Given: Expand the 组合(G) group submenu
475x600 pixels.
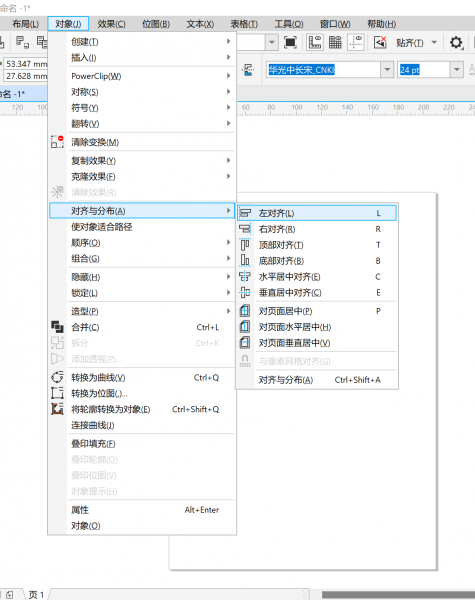Looking at the screenshot, I should pos(142,259).
